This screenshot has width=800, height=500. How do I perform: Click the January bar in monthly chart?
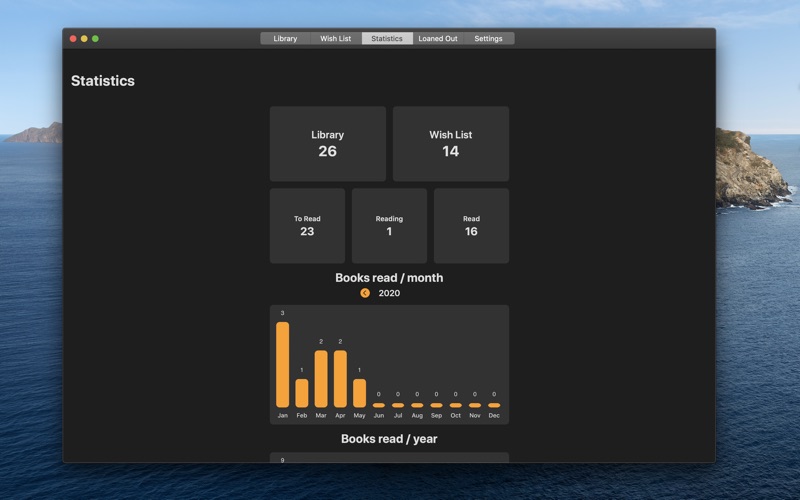[283, 365]
